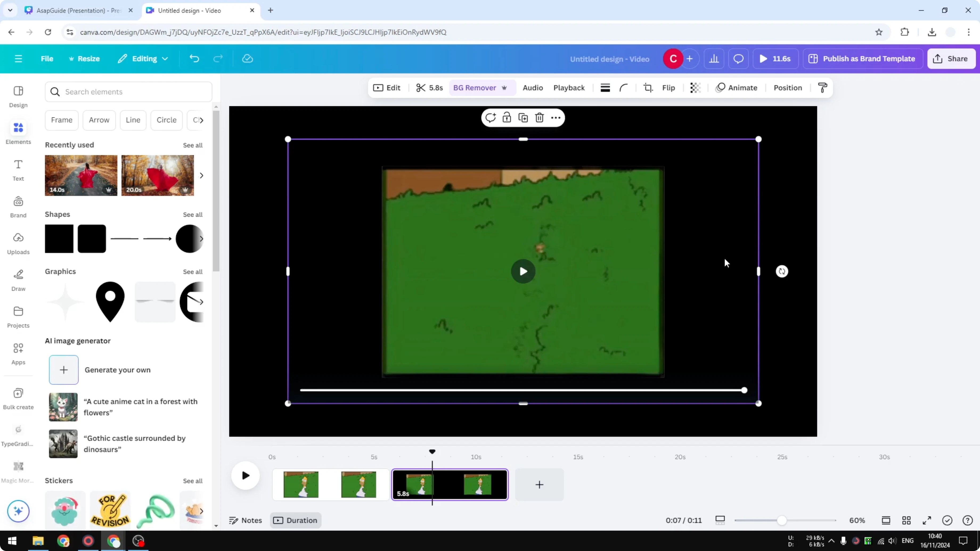Screen dimensions: 980x551
Task: Click the copy style paint roller
Action: tap(823, 88)
